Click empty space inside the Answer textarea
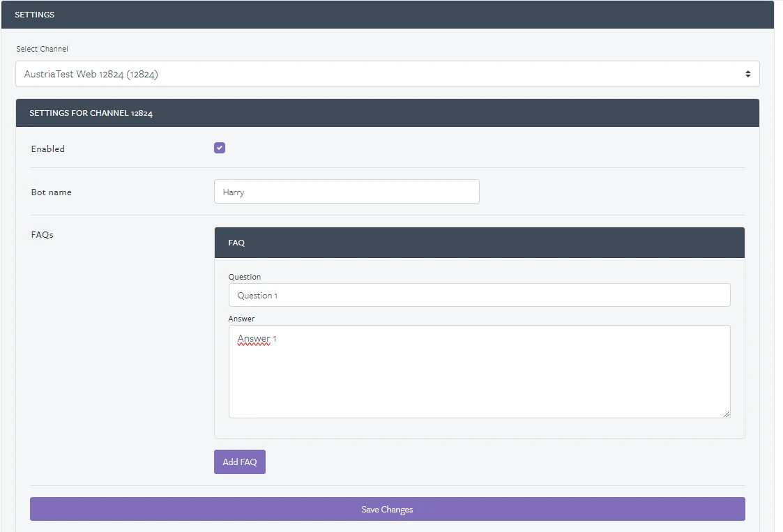The width and height of the screenshot is (783, 532). [479, 380]
